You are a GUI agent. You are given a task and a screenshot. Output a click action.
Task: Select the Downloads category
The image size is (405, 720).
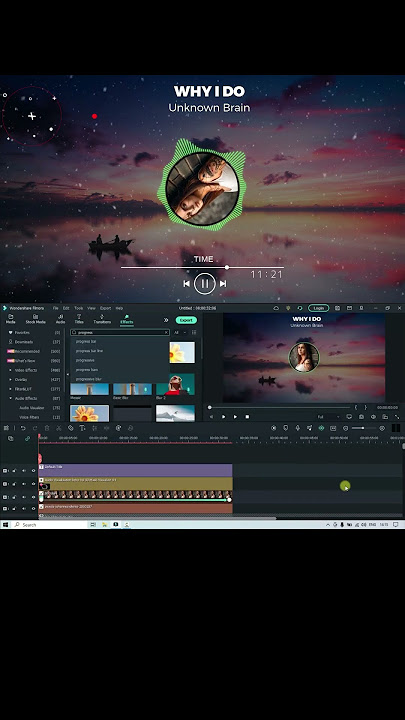tap(23, 342)
